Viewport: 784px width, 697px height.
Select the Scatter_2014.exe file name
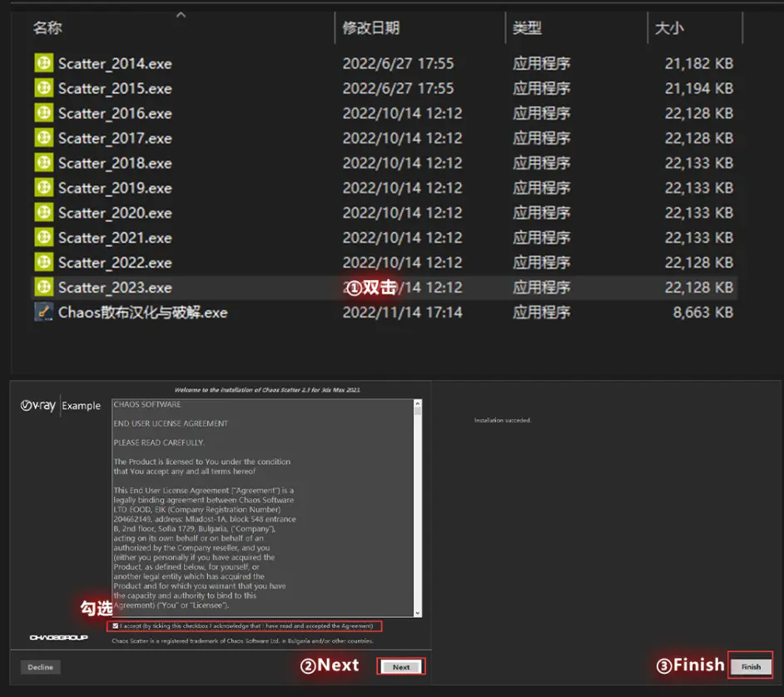[x=115, y=63]
